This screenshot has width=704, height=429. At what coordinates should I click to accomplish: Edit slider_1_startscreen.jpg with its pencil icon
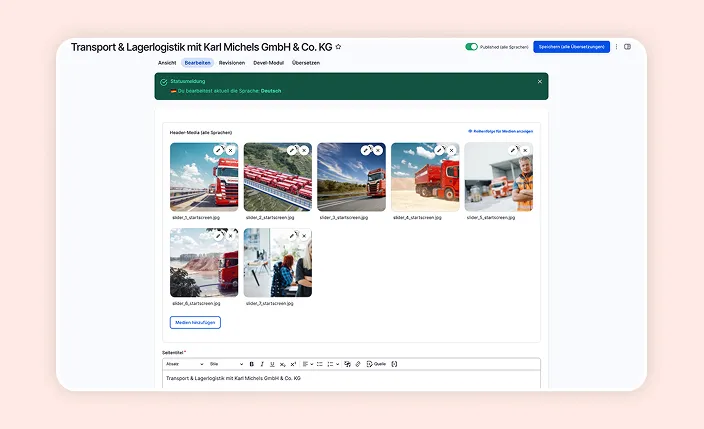coord(218,150)
